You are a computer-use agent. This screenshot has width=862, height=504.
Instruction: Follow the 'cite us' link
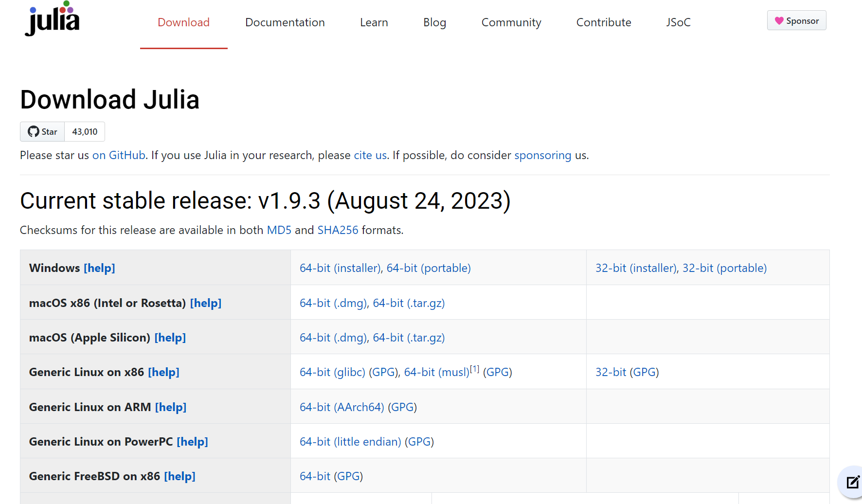pos(370,155)
